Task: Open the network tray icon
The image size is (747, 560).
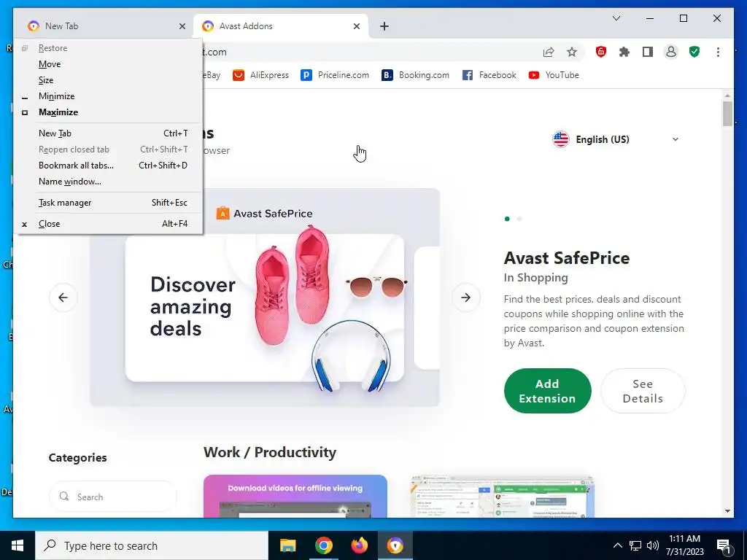Action: 635,545
